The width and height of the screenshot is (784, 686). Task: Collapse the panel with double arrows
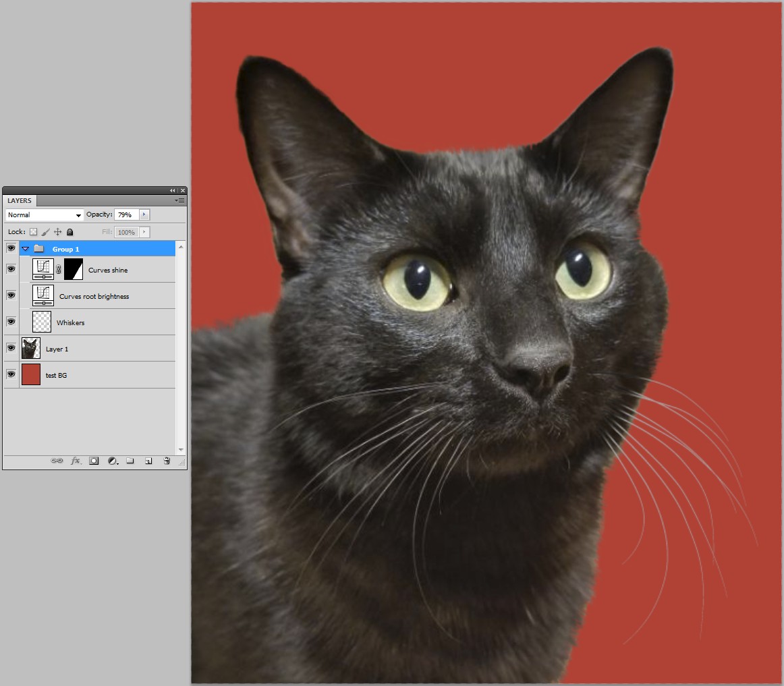[172, 190]
